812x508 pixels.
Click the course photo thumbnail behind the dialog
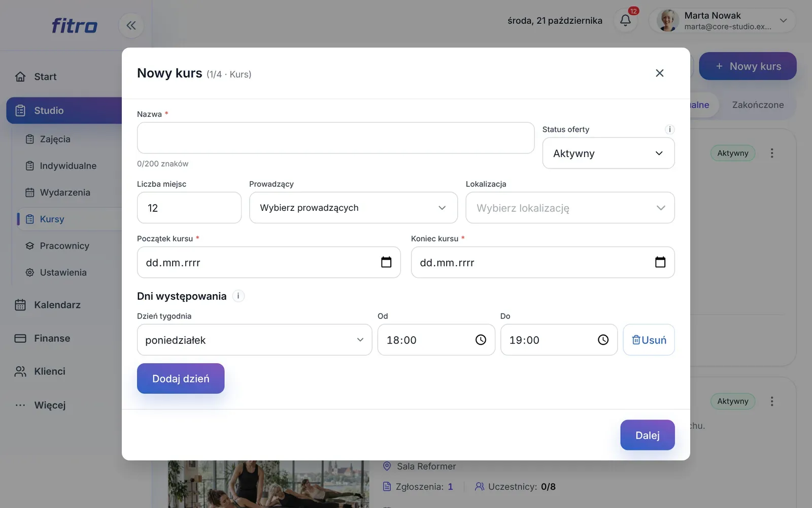pyautogui.click(x=268, y=484)
